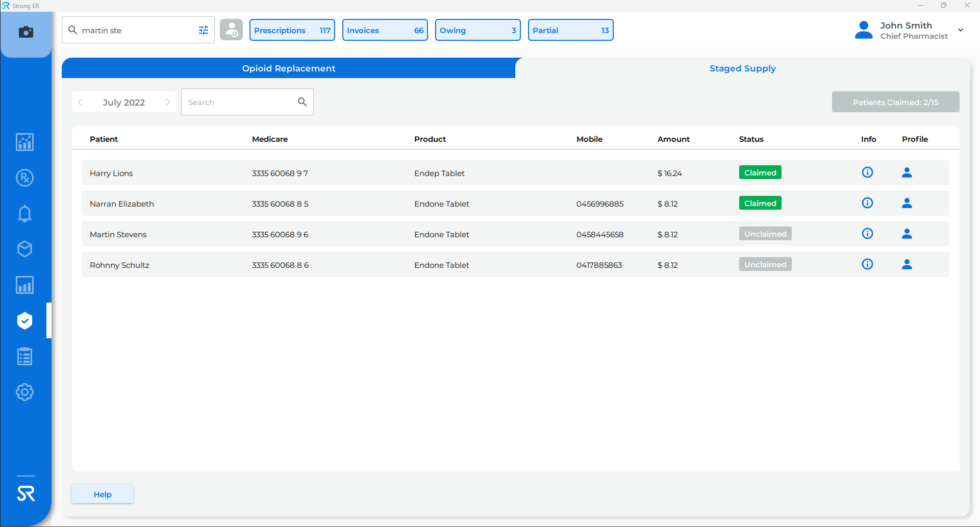The width and height of the screenshot is (980, 527).
Task: Switch to the Staged Supply tab
Action: click(742, 68)
